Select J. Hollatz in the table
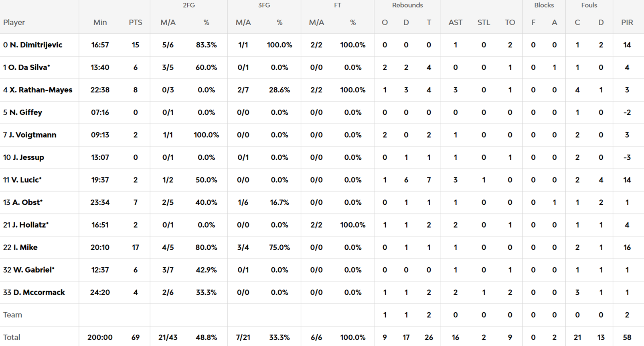The image size is (644, 346). point(30,225)
